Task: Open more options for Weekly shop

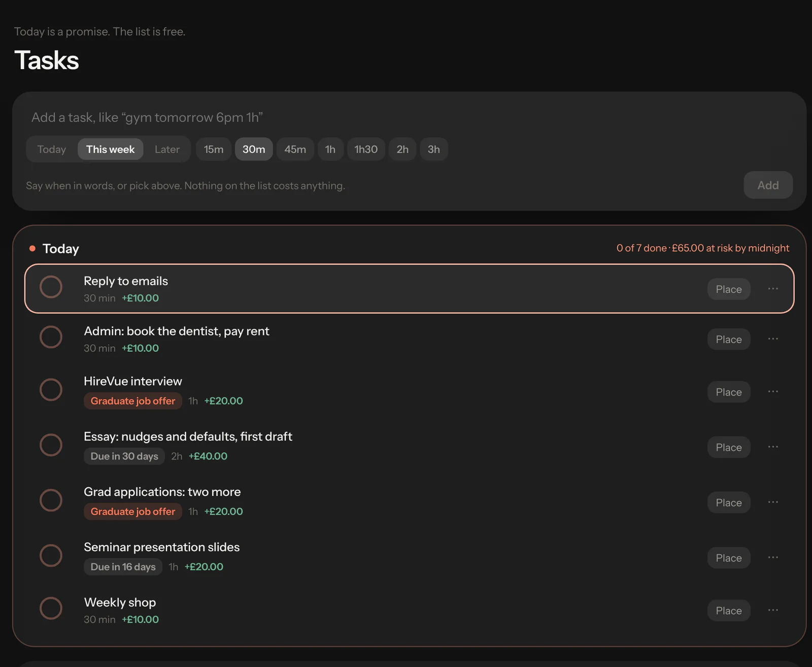Action: tap(773, 611)
